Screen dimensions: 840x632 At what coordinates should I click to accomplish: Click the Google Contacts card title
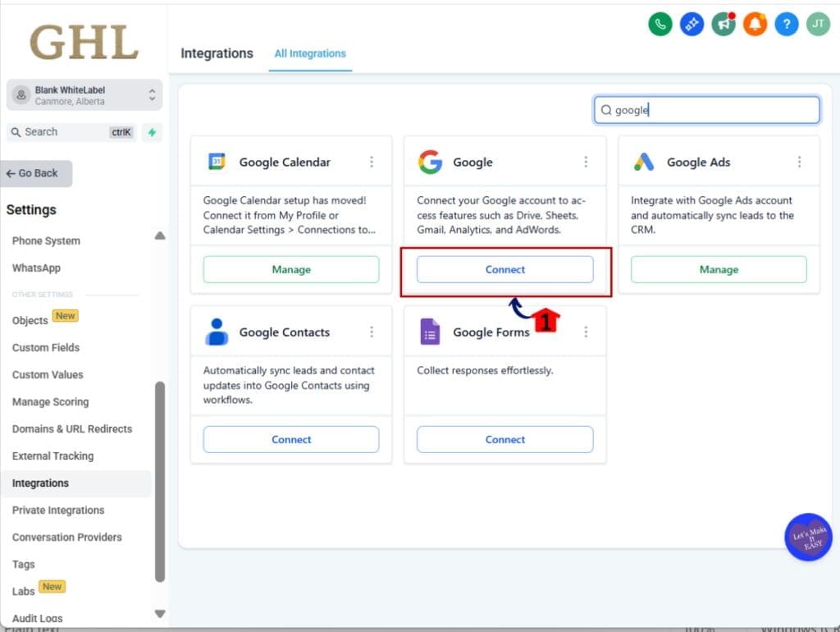284,332
